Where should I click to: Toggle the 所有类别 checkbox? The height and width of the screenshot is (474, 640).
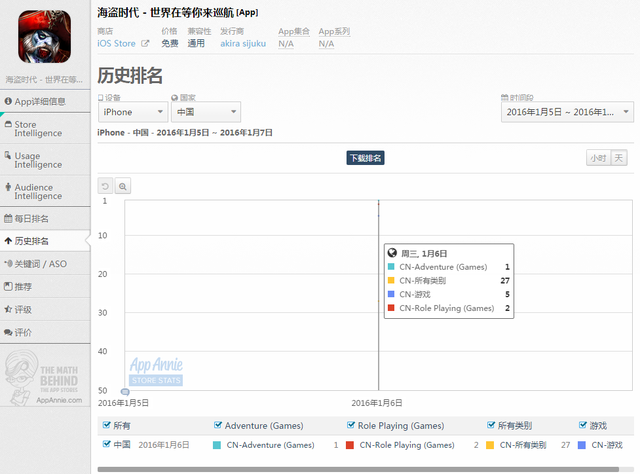click(491, 425)
